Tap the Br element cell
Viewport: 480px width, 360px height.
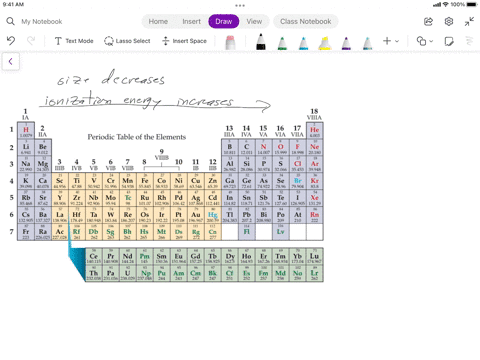[297, 181]
